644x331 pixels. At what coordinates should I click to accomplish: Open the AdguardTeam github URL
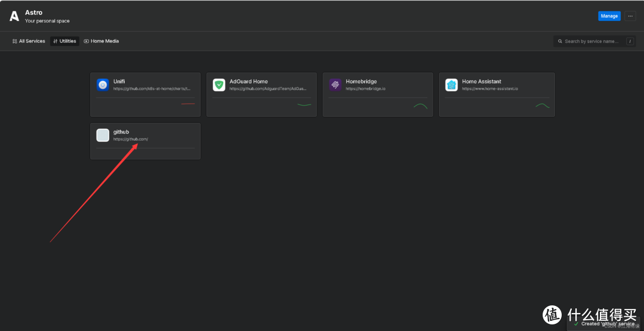coord(268,88)
